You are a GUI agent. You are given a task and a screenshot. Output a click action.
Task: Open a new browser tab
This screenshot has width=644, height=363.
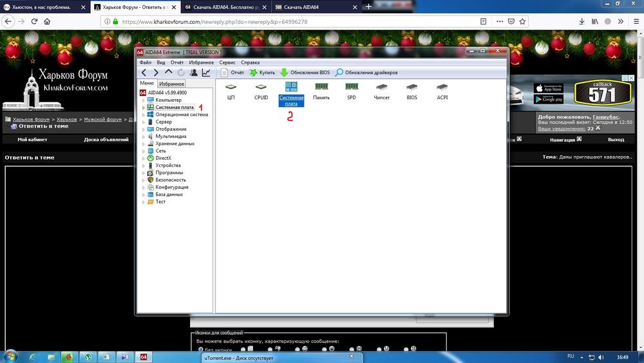368,6
